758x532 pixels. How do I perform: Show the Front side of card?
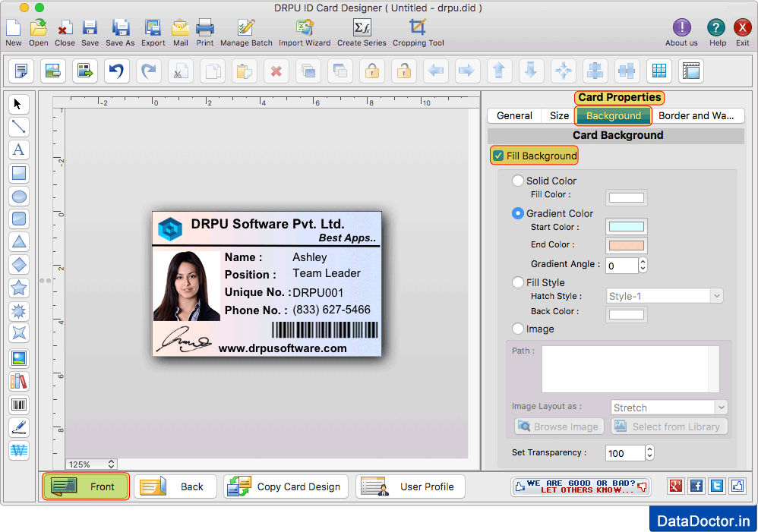(x=86, y=486)
